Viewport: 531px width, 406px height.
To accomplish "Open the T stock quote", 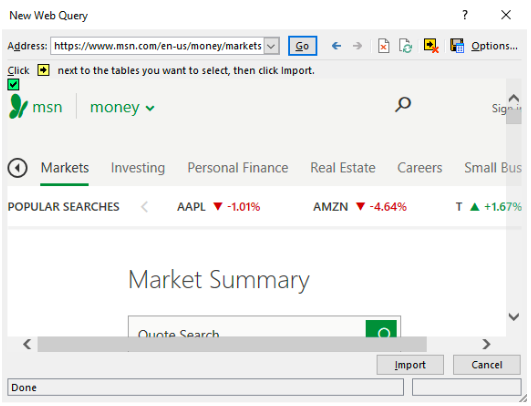I will pos(488,207).
